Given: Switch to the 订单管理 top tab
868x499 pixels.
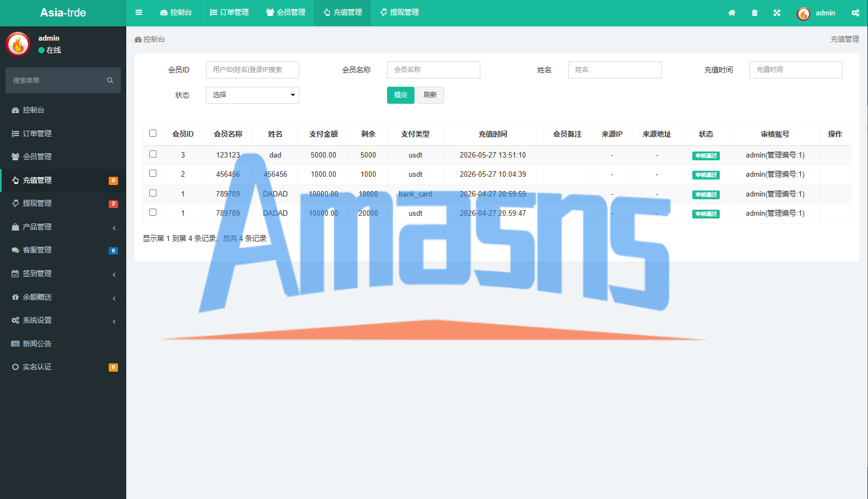Looking at the screenshot, I should [229, 13].
